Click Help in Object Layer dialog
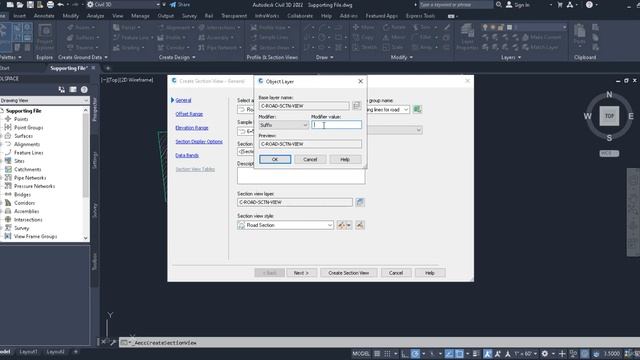Image resolution: width=640 pixels, height=360 pixels. tap(345, 159)
